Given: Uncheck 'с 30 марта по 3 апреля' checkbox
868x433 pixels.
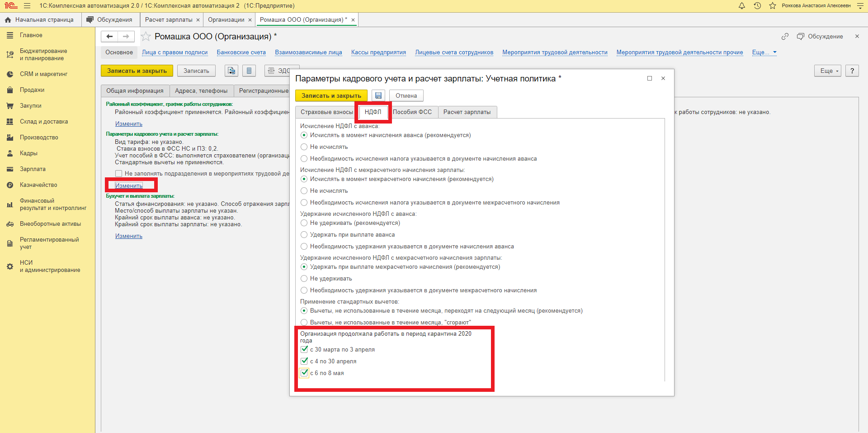Looking at the screenshot, I should coord(304,349).
